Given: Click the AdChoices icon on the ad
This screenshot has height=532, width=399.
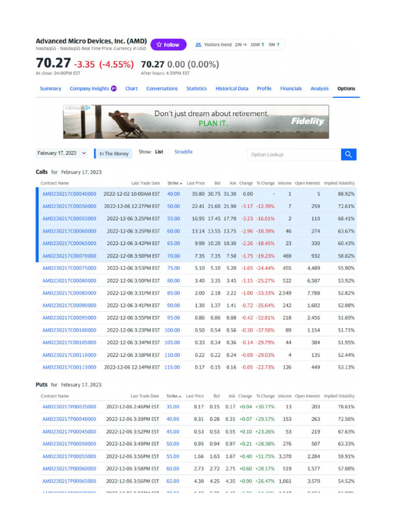Looking at the screenshot, I should click(88, 108).
